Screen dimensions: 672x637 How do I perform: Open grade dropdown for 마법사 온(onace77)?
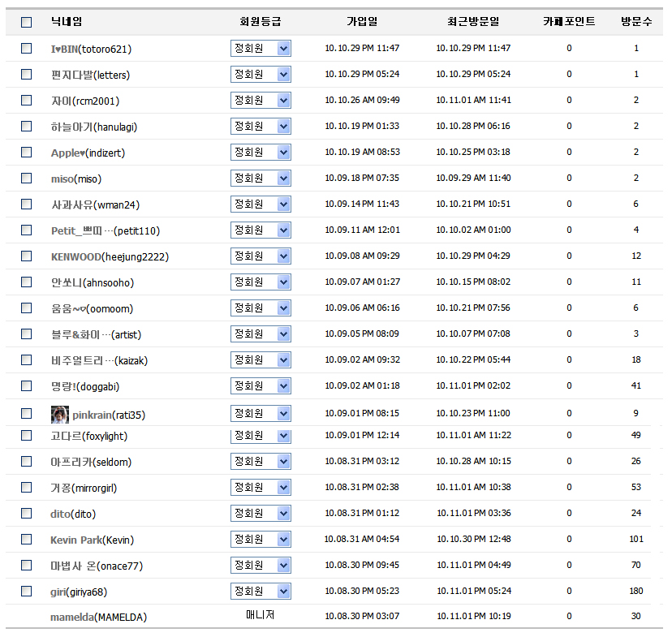pos(261,566)
